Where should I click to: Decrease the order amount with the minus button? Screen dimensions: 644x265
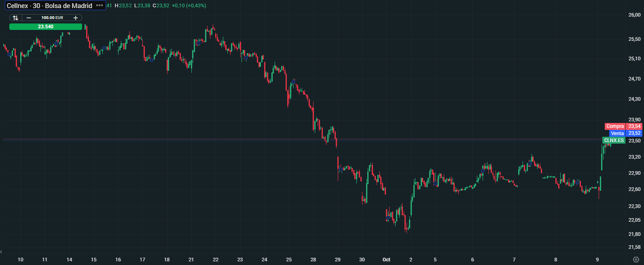(x=29, y=18)
